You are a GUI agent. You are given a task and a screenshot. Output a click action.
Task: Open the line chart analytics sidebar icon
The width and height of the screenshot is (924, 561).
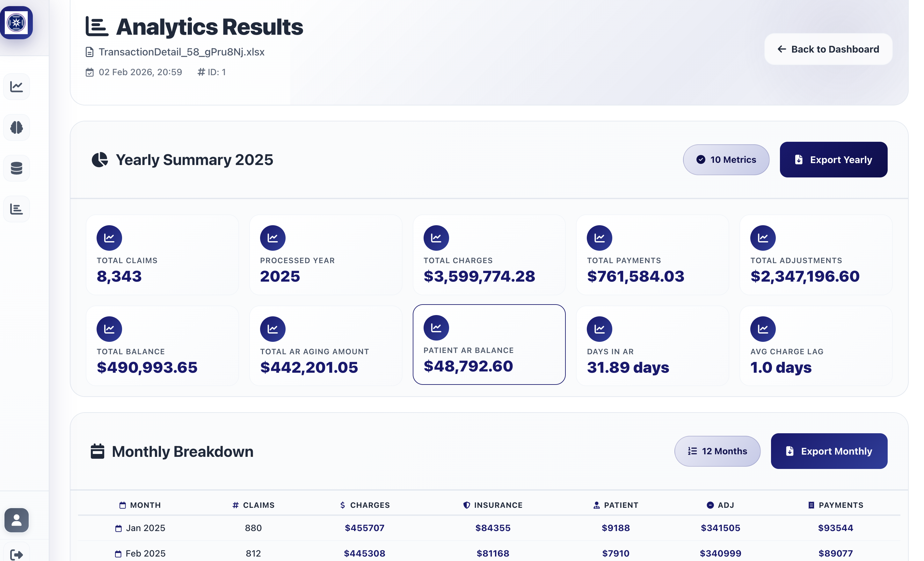click(x=17, y=86)
